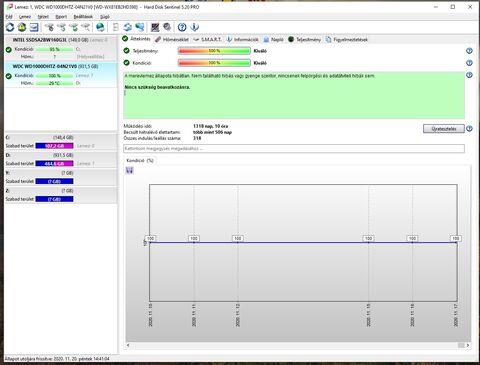
Task: Switch to the Hőmérséklet tab
Action: [x=172, y=39]
